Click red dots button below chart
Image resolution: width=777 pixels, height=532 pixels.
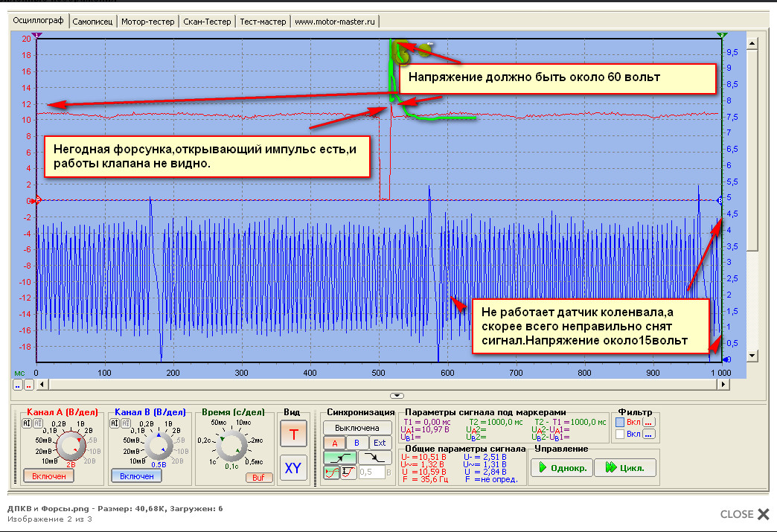[x=29, y=385]
